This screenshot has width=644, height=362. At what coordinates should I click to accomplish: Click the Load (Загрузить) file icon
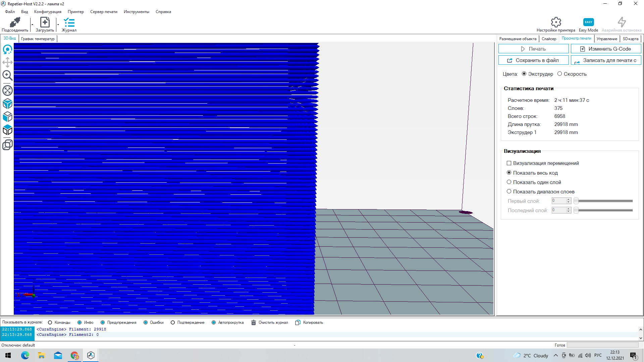coord(45,22)
